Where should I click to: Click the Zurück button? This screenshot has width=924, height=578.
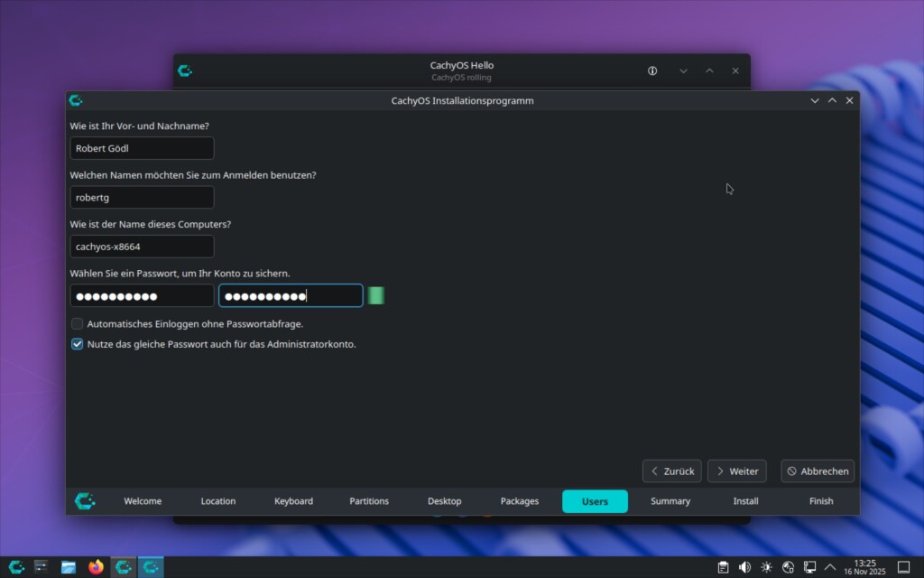click(671, 471)
